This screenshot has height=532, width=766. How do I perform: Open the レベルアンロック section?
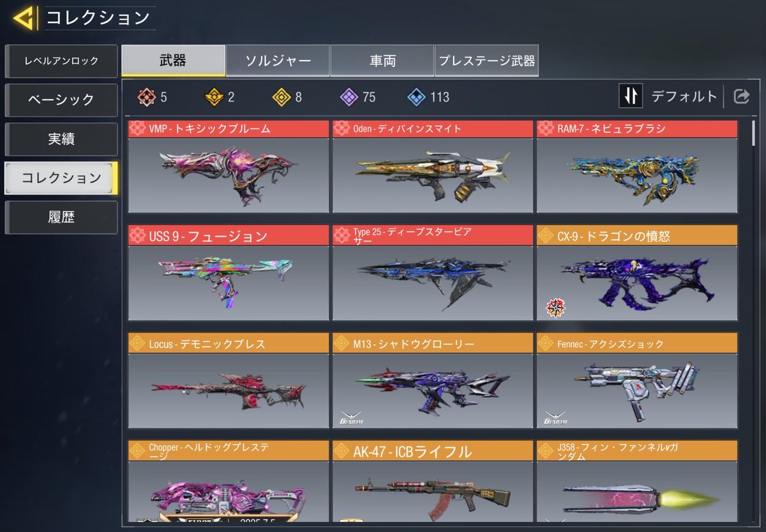pyautogui.click(x=61, y=61)
